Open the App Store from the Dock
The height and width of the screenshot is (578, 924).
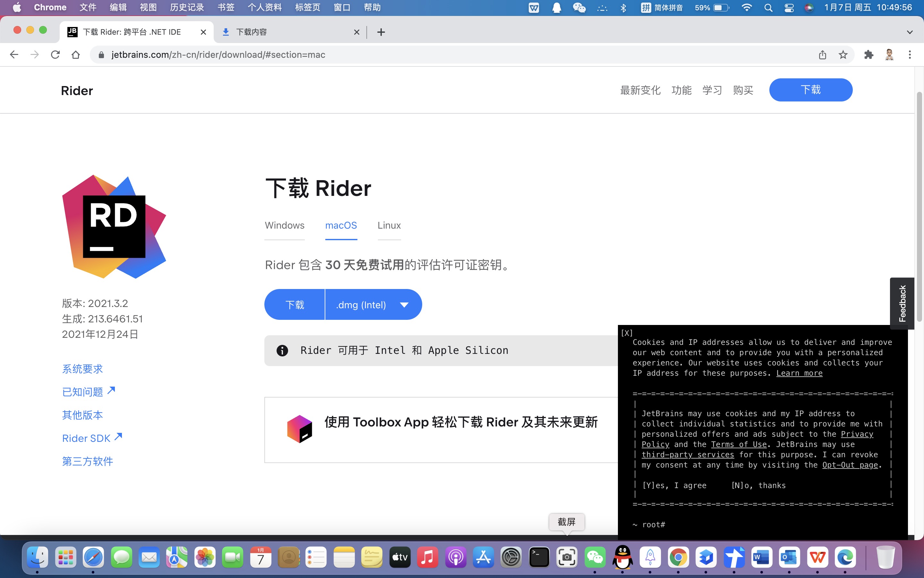[483, 557]
